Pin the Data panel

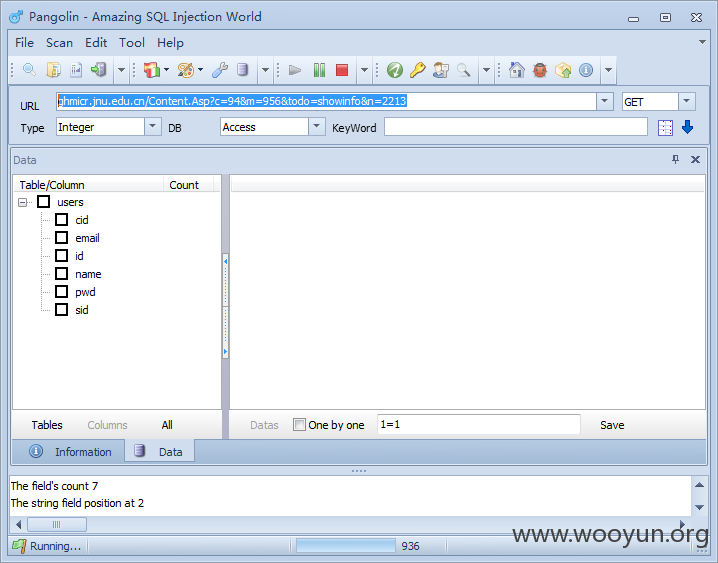pyautogui.click(x=675, y=159)
